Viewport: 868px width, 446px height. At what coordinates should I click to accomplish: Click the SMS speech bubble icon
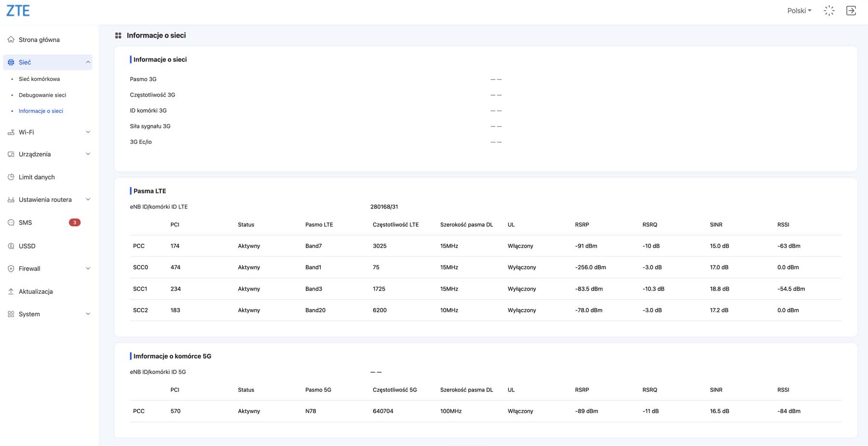click(x=11, y=223)
